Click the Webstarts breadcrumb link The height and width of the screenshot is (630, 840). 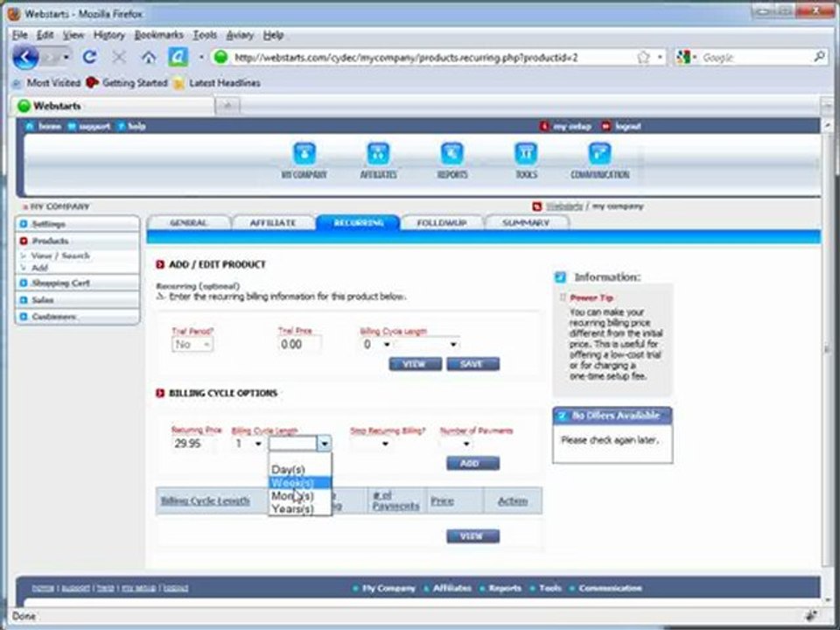564,206
